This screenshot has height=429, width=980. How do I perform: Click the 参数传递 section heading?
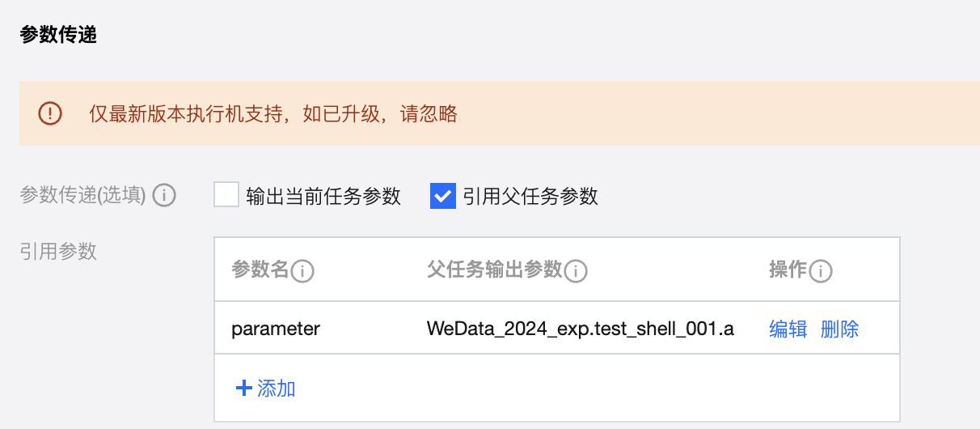click(58, 36)
